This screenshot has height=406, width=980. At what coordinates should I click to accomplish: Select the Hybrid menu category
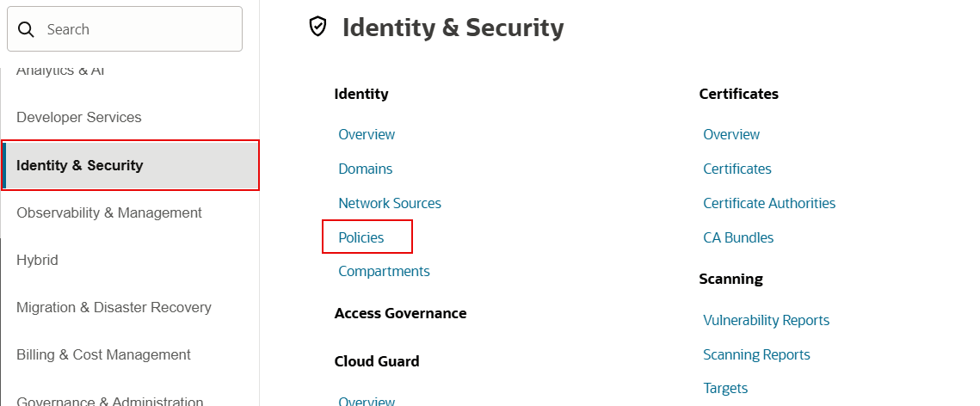[x=37, y=260]
